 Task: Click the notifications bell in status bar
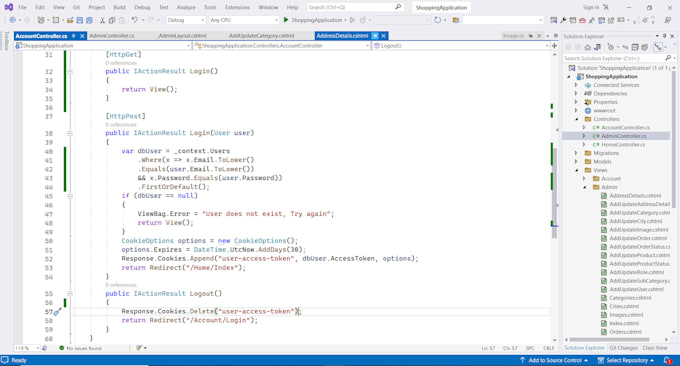pyautogui.click(x=668, y=360)
